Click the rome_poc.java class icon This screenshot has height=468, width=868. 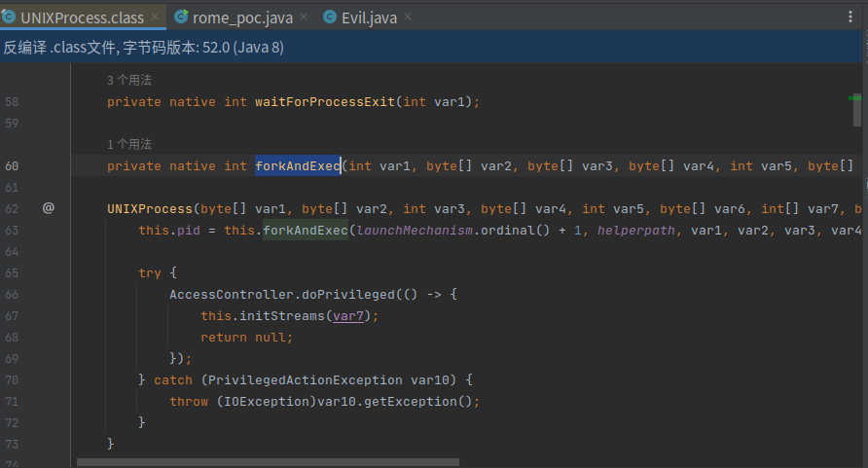(x=181, y=18)
